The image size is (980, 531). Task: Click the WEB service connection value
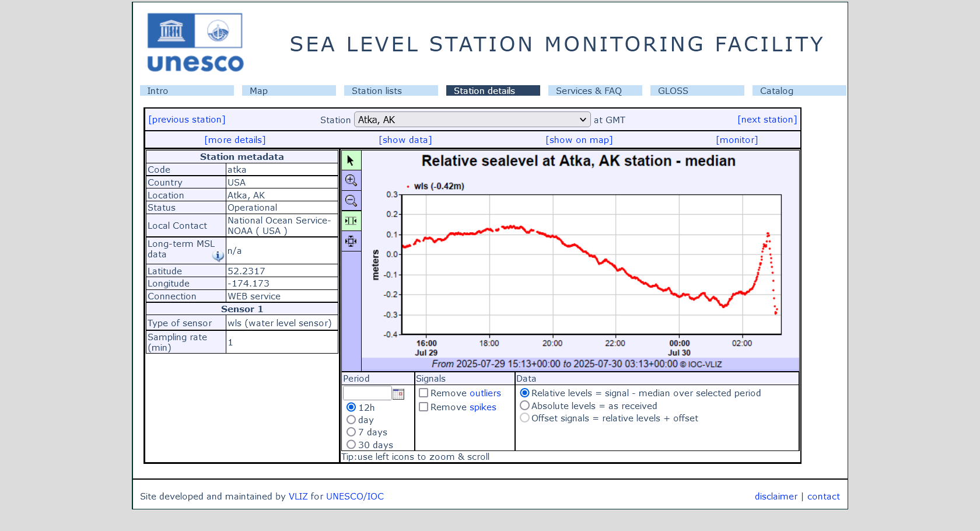coord(282,296)
